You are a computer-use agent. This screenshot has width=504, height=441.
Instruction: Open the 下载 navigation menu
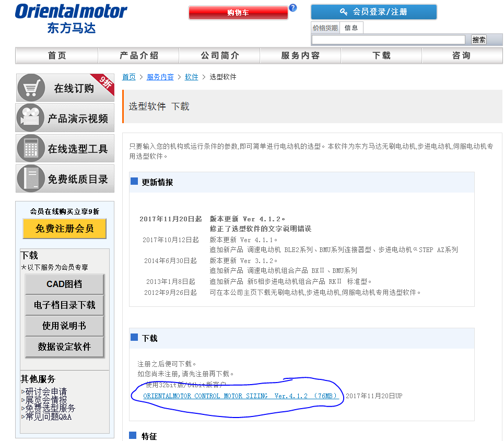381,56
